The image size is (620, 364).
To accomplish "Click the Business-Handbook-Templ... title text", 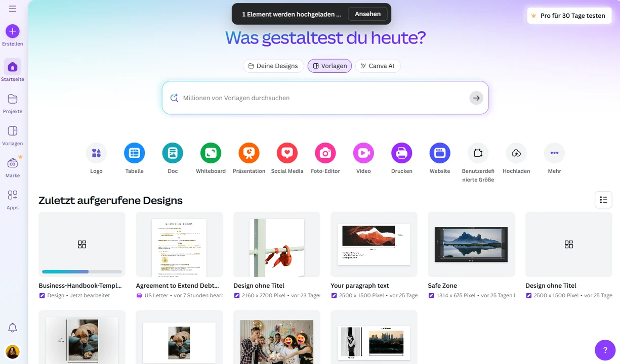I will (x=80, y=286).
